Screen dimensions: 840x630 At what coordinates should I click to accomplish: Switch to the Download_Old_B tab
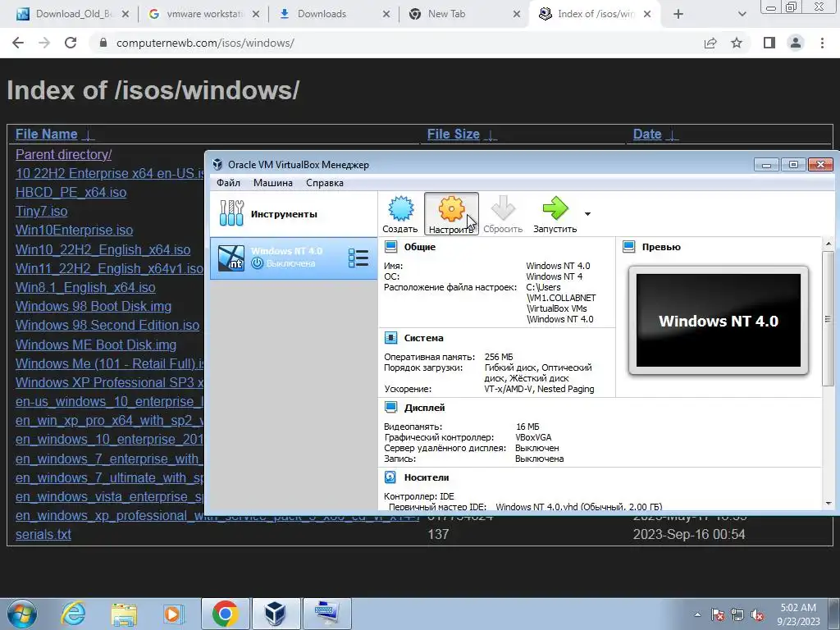[x=73, y=14]
